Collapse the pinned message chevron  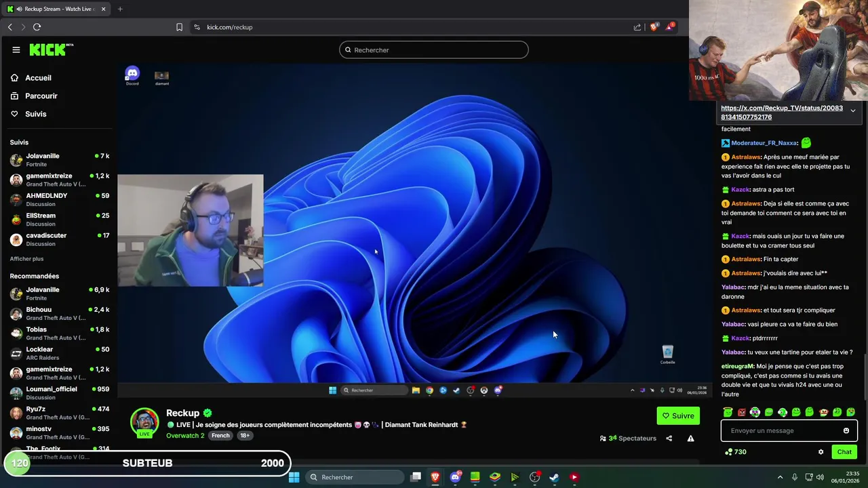(x=852, y=110)
